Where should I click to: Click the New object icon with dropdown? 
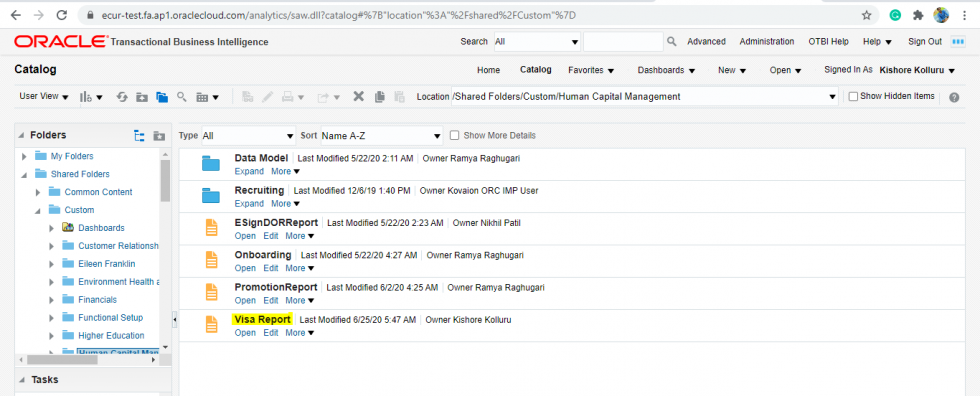click(x=91, y=97)
